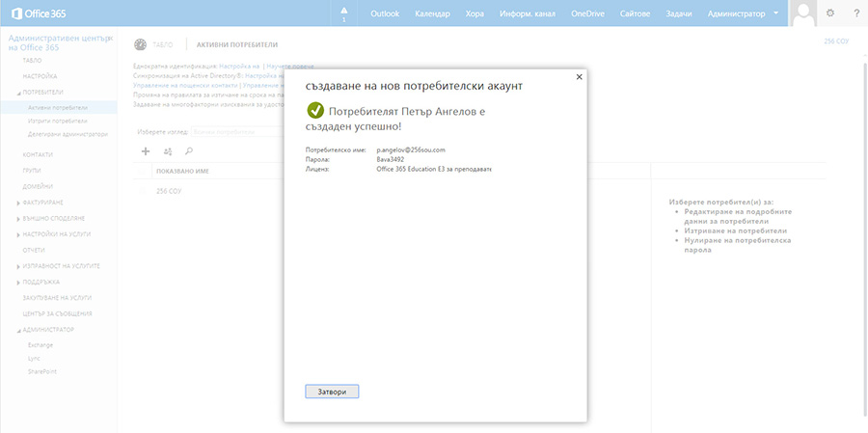Click the user profile avatar
This screenshot has width=868, height=433.
coord(803,14)
